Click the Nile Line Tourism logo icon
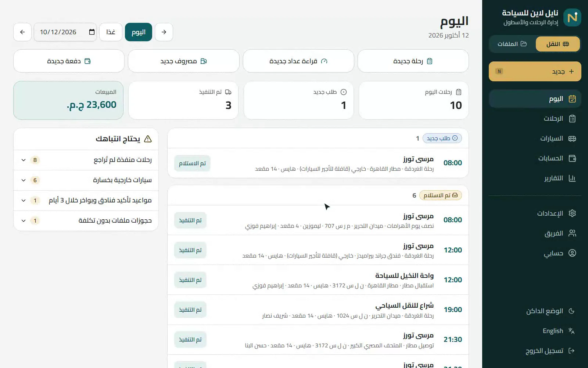Image resolution: width=588 pixels, height=368 pixels. [x=572, y=17]
